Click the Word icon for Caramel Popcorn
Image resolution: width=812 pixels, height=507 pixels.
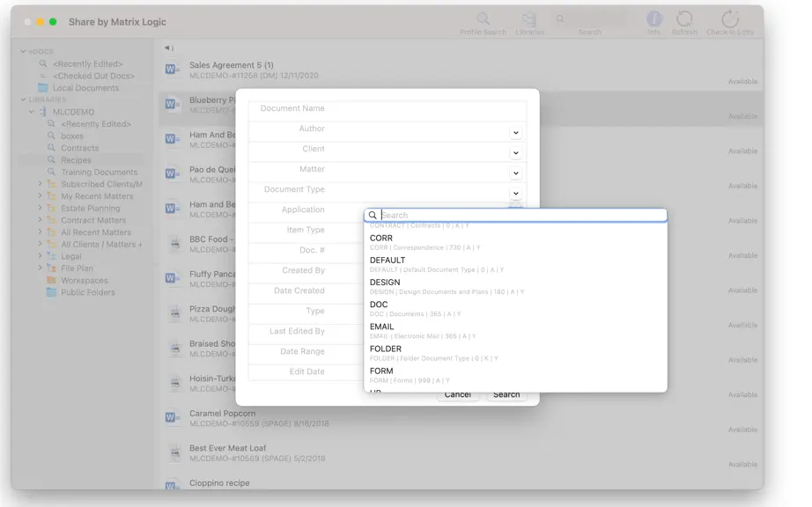[x=173, y=417]
